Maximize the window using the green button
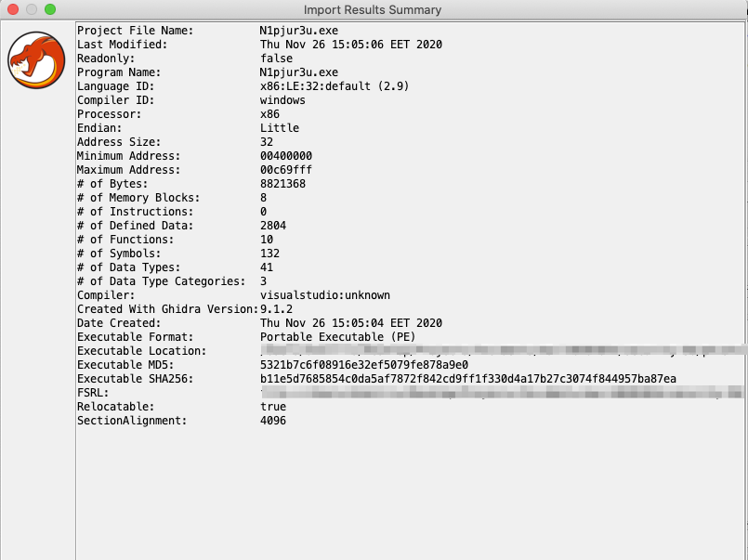The height and width of the screenshot is (560, 748). 50,9
